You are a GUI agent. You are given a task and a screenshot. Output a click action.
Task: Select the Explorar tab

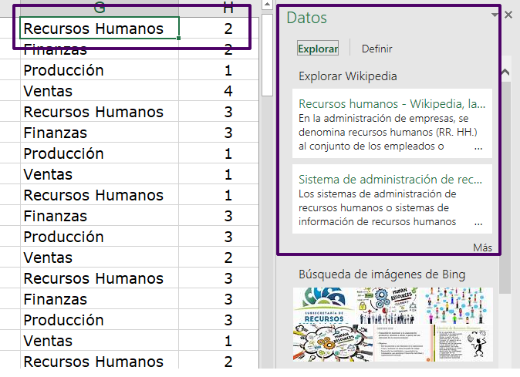tap(318, 49)
